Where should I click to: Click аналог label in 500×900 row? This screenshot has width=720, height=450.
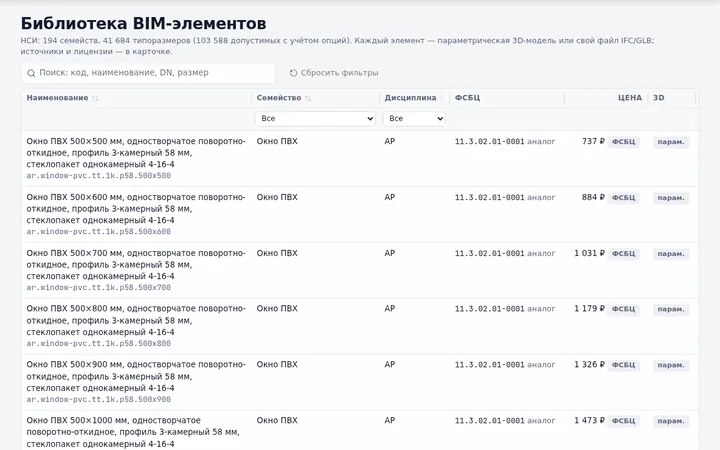pyautogui.click(x=541, y=365)
